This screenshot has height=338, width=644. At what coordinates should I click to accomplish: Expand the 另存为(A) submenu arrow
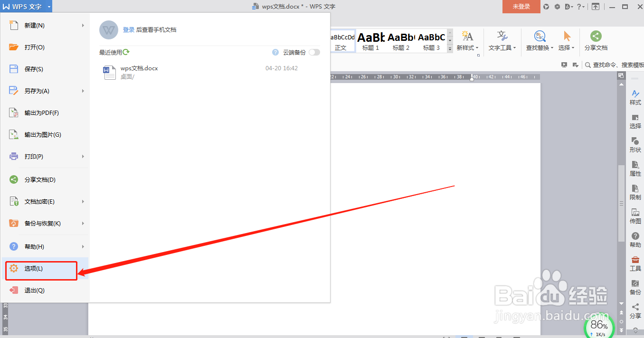click(83, 91)
